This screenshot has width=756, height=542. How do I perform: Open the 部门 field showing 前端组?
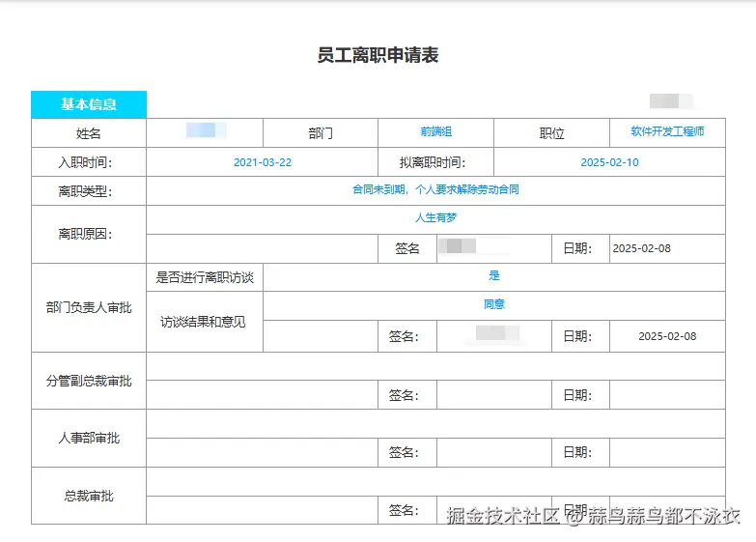coord(435,132)
